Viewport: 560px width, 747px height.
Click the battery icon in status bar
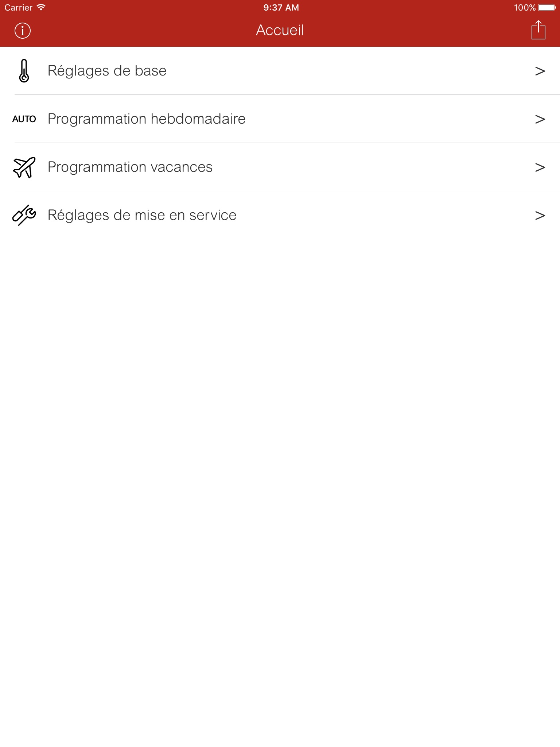547,7
